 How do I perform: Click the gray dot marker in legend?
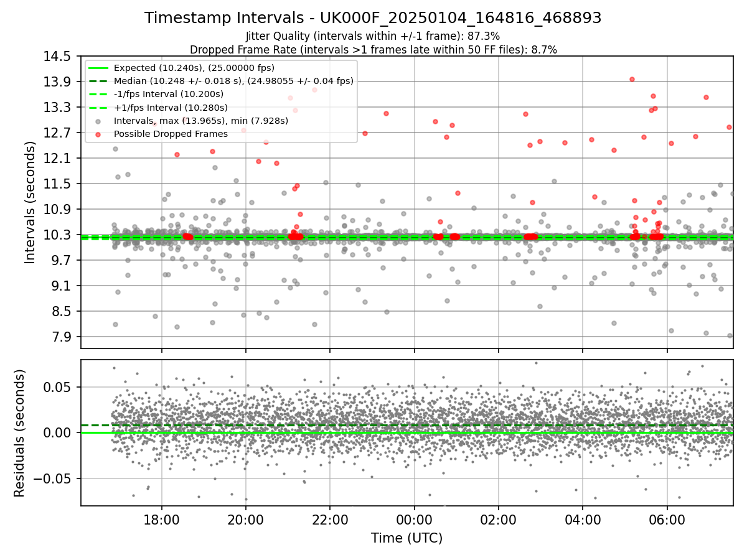click(99, 121)
